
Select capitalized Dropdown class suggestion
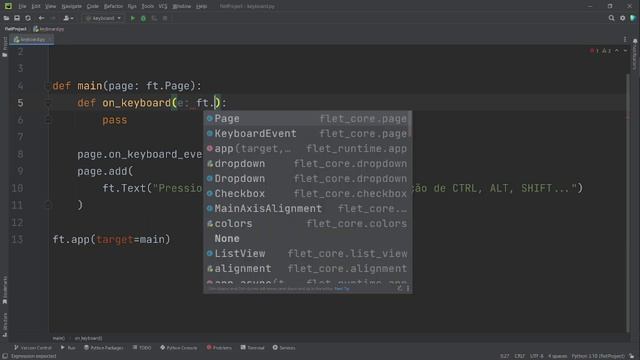point(307,179)
